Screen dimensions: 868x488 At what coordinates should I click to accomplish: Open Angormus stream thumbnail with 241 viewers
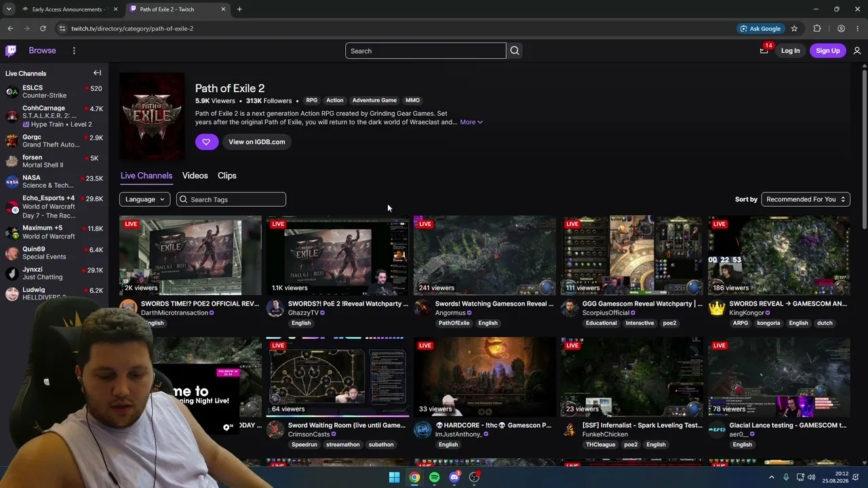(485, 256)
